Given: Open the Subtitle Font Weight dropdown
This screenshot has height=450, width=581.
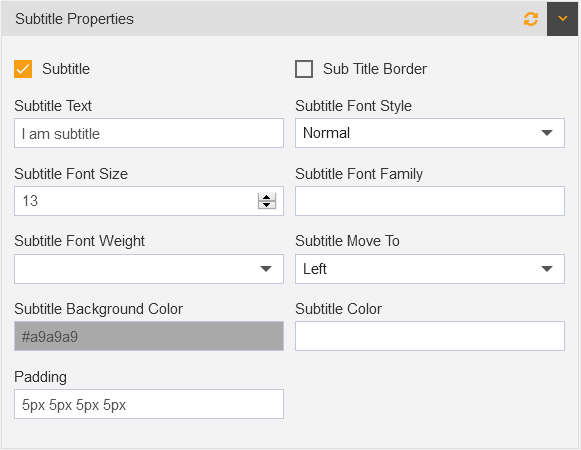Looking at the screenshot, I should [149, 269].
